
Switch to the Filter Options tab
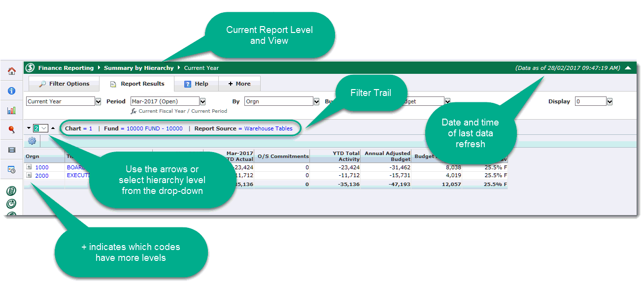click(64, 84)
